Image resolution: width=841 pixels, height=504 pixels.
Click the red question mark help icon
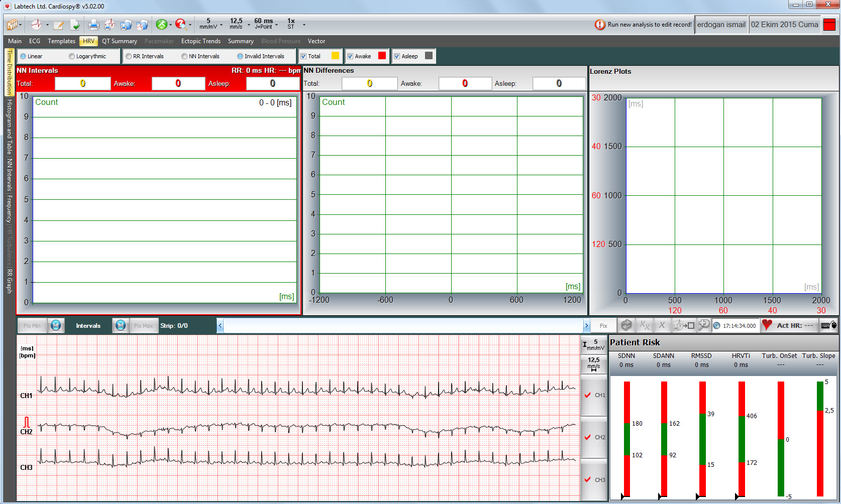[x=181, y=24]
